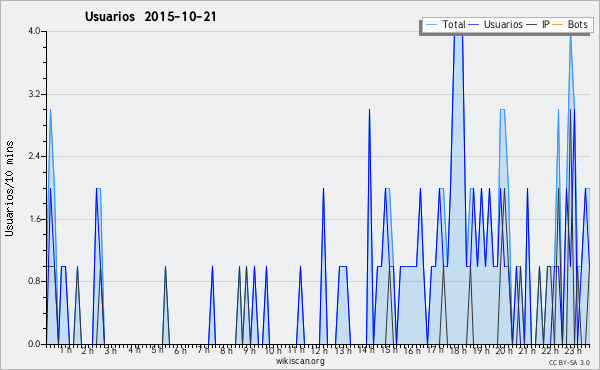Click the '2 h' x-axis label
The height and width of the screenshot is (370, 600).
pyautogui.click(x=88, y=350)
